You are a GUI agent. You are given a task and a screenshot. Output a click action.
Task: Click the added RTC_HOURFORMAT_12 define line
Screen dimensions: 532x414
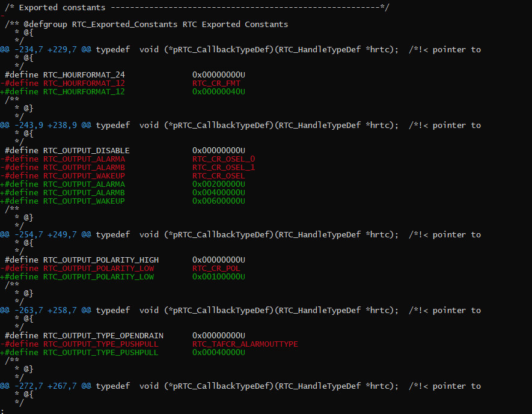pos(123,91)
